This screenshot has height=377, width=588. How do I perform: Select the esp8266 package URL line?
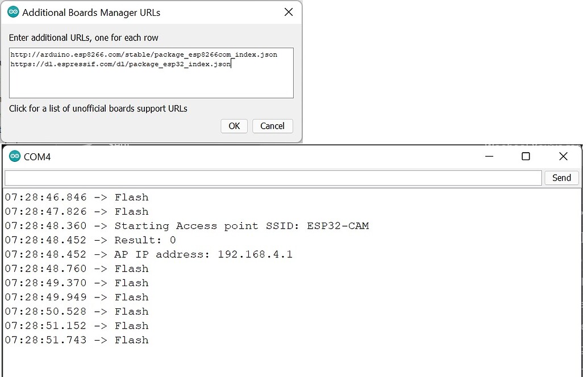[x=143, y=55]
